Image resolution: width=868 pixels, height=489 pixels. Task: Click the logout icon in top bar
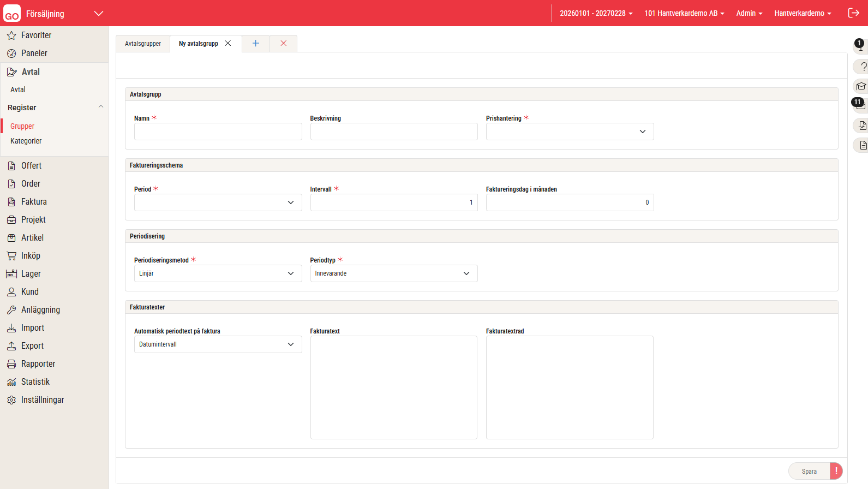point(853,13)
